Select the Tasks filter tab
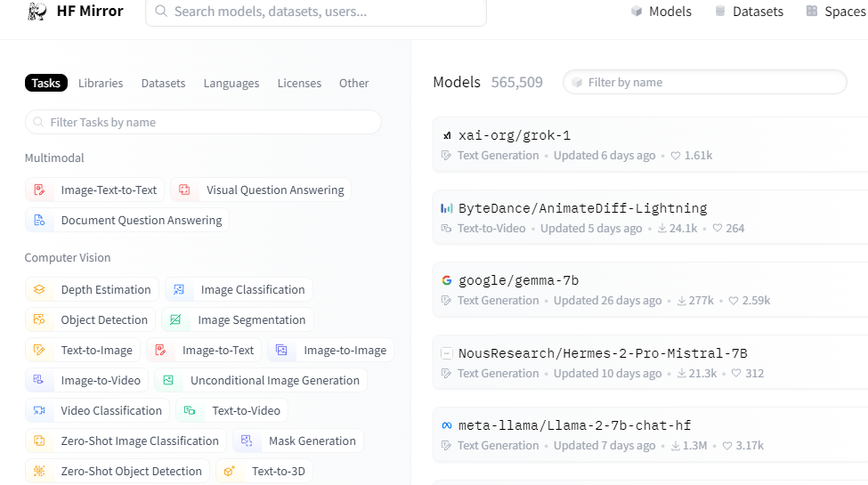This screenshot has width=868, height=485. (46, 83)
